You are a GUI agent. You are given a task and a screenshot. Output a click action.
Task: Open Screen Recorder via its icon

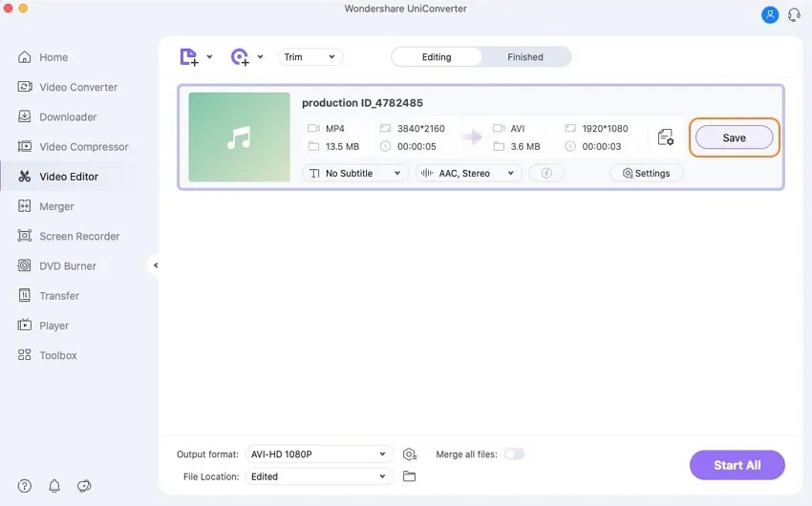(x=24, y=236)
